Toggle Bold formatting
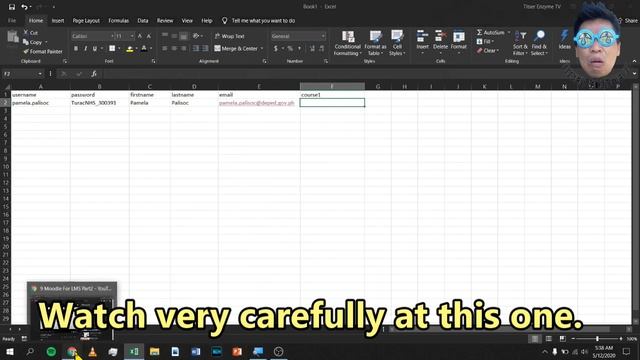 [x=76, y=49]
